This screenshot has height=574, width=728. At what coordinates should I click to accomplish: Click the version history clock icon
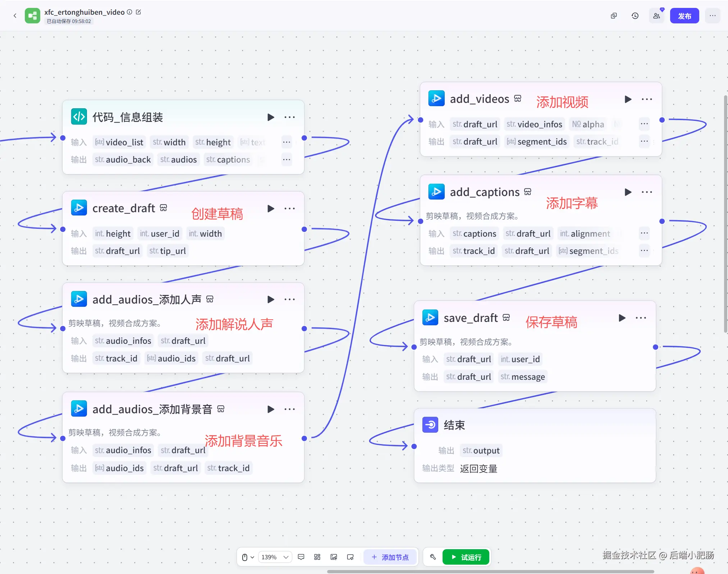(635, 16)
